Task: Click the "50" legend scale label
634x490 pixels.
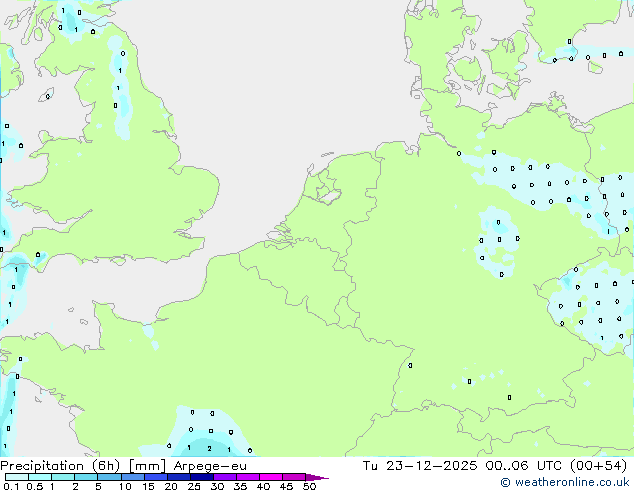Action: [x=309, y=486]
